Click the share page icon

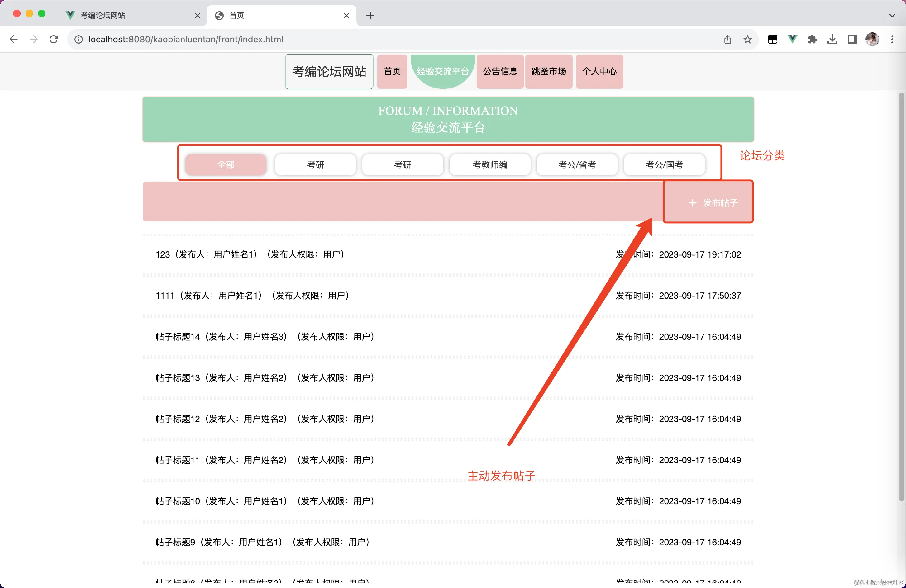coord(727,39)
